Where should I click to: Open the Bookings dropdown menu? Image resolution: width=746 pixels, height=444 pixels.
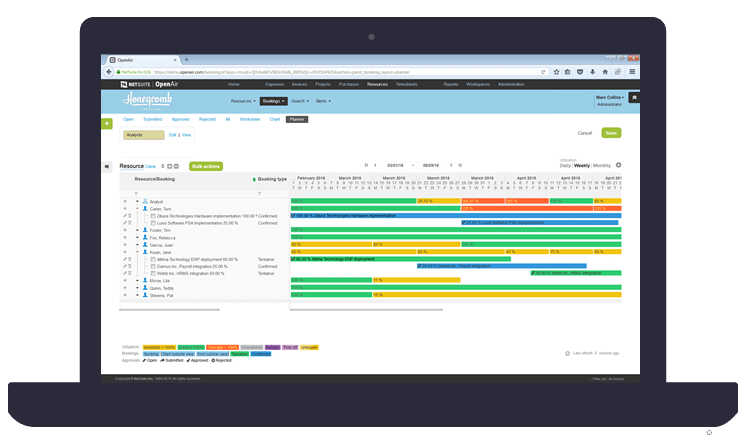pyautogui.click(x=273, y=101)
